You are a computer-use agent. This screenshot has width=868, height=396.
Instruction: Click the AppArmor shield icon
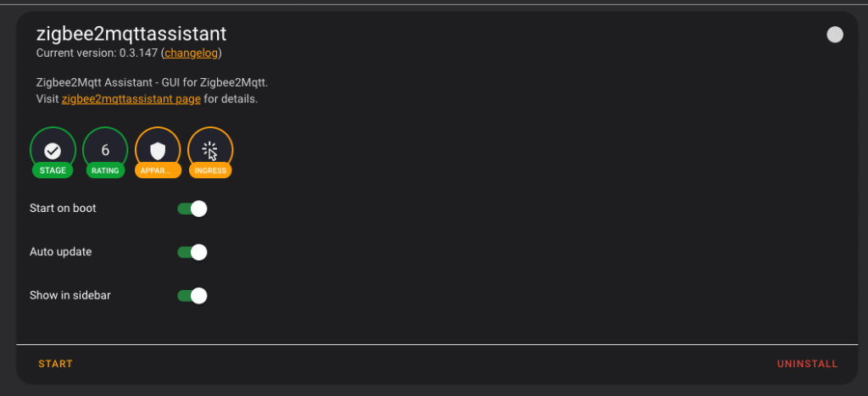(x=158, y=150)
